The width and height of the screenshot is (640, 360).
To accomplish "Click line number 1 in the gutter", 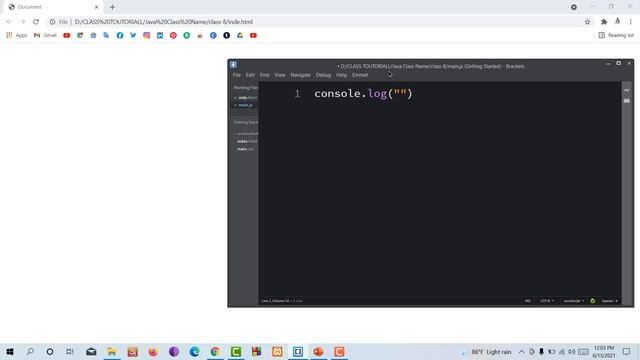I will point(298,93).
